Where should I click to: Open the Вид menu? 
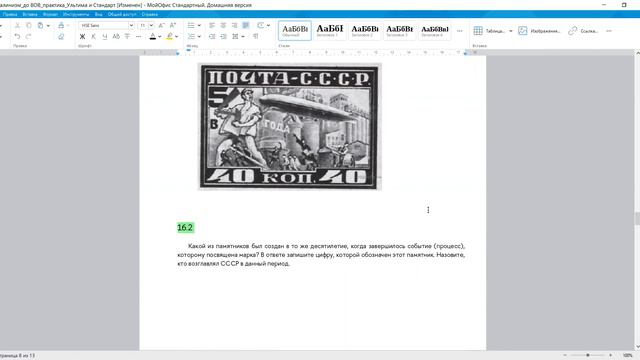[98, 14]
